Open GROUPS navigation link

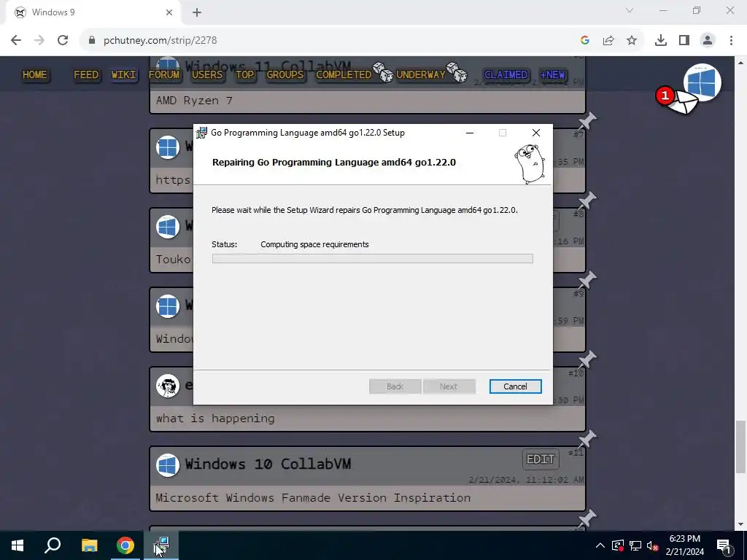tap(285, 75)
